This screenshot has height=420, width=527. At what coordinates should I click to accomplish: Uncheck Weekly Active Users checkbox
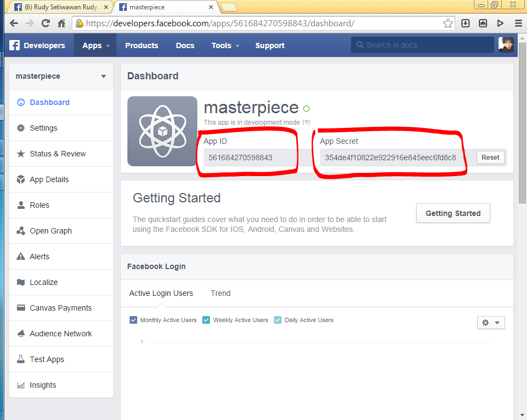point(206,320)
